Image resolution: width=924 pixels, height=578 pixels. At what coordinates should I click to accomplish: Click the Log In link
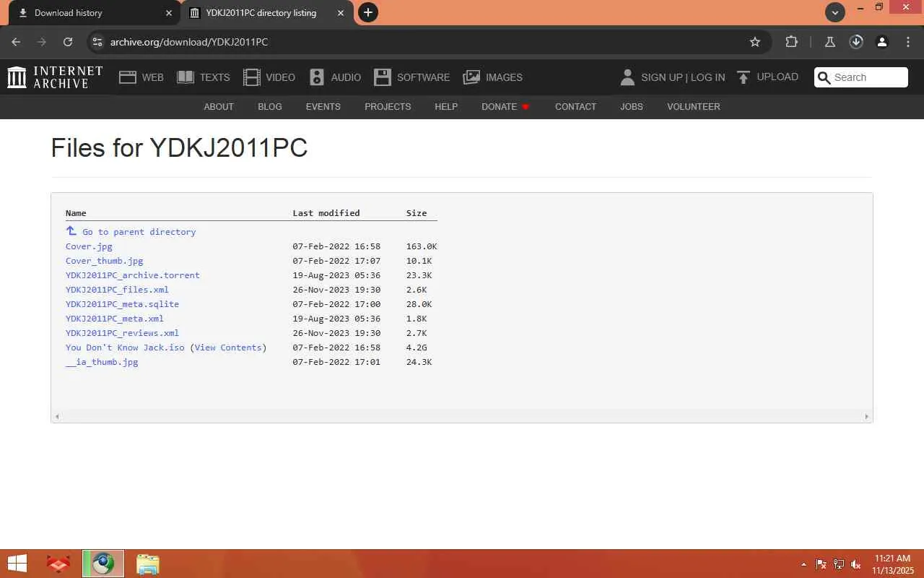tap(708, 77)
